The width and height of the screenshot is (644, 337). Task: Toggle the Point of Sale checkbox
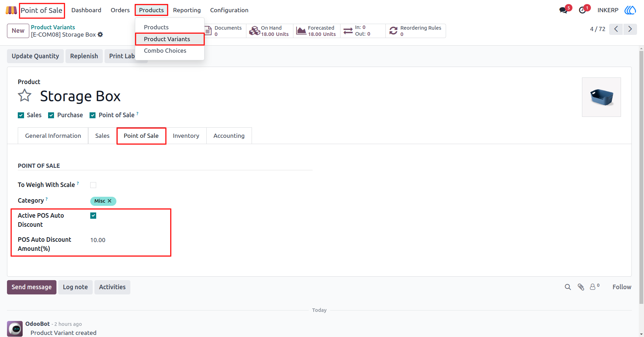[x=93, y=115]
